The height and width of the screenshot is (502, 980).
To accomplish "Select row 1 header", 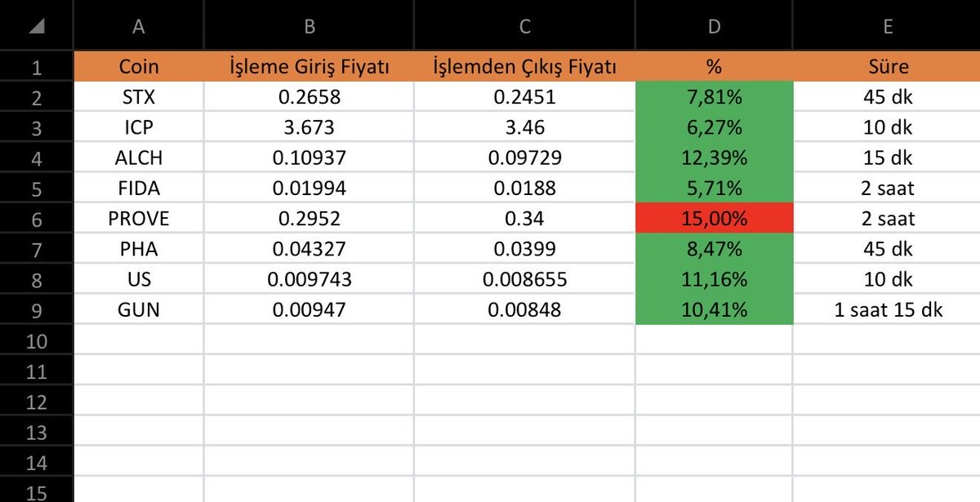I will [36, 66].
